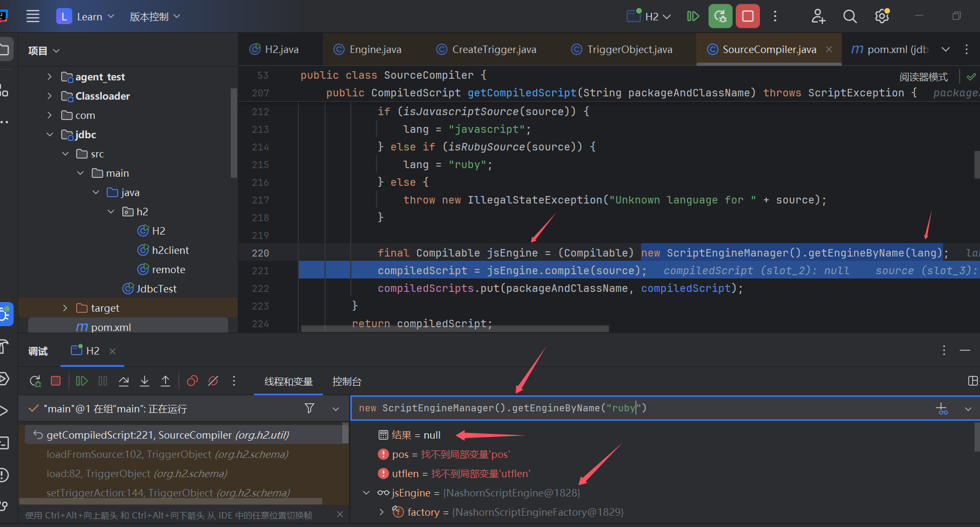Minimize the debug tool window

coord(965,350)
